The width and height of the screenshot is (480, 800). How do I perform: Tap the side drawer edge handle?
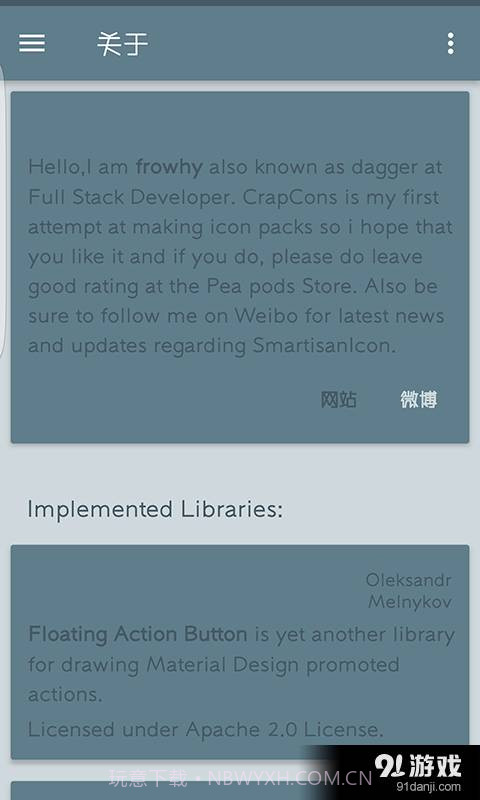(x=2, y=209)
